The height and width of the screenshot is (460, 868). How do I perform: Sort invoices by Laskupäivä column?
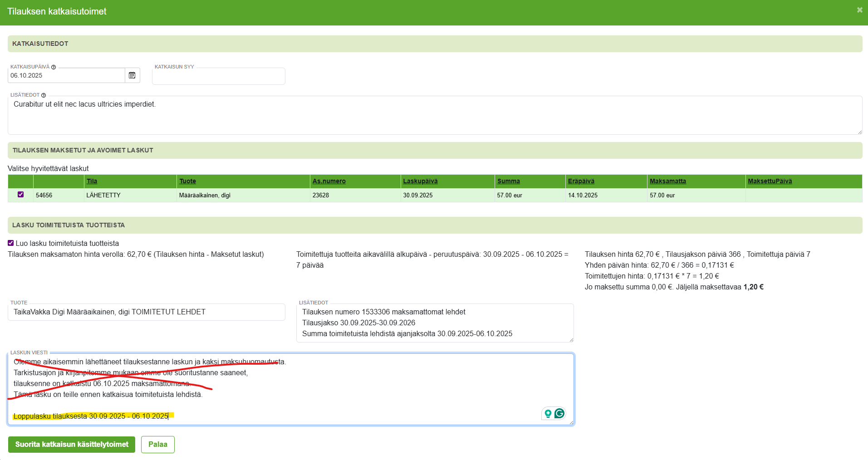coord(420,181)
